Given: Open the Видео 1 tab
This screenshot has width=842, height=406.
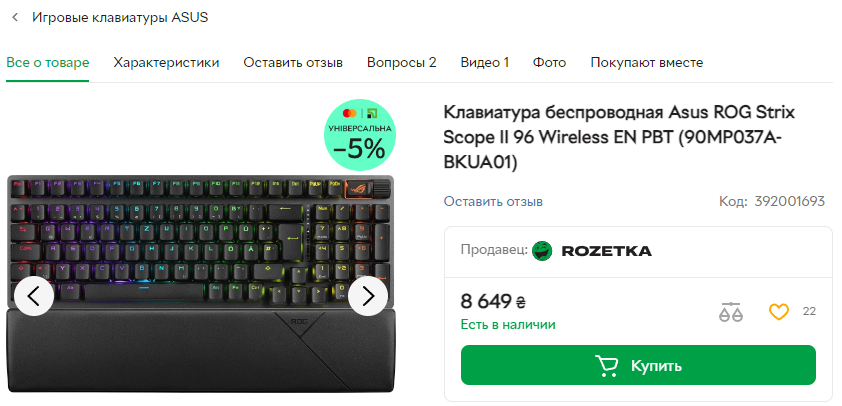Looking at the screenshot, I should coord(484,63).
